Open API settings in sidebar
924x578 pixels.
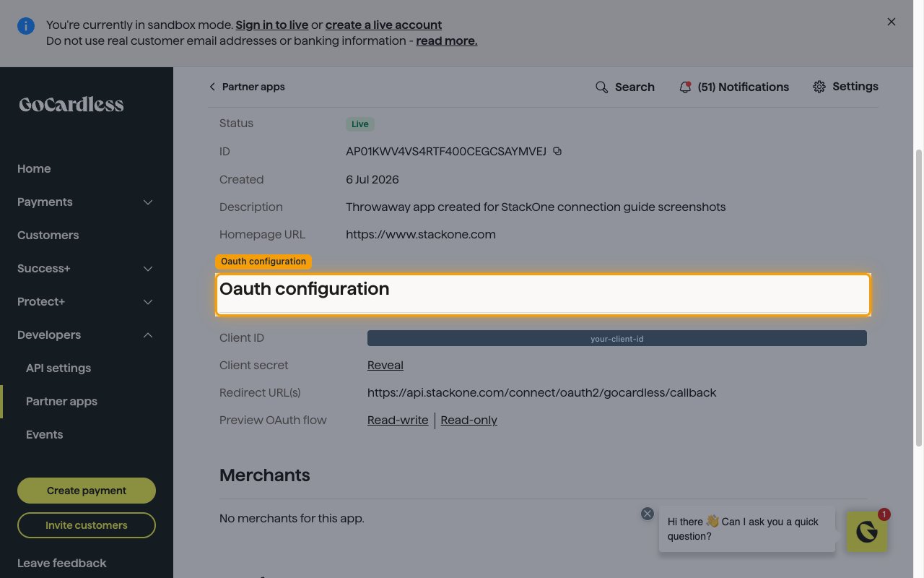(58, 368)
